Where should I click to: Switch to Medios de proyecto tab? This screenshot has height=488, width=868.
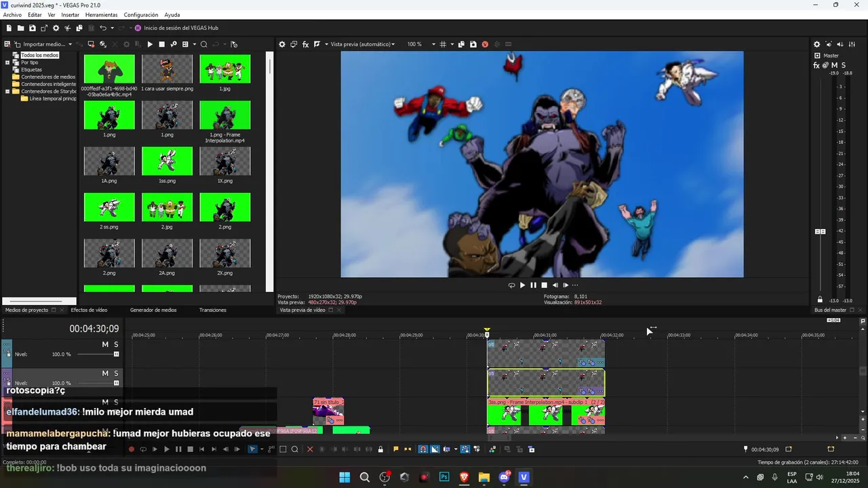click(26, 310)
